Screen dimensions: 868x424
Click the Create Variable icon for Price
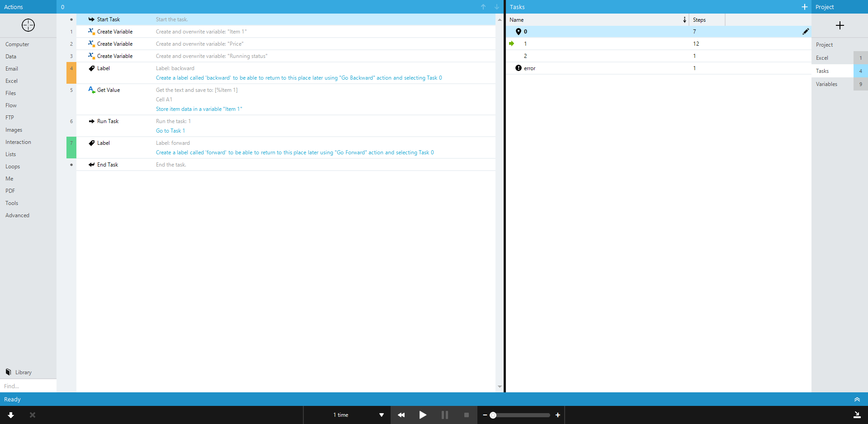[x=91, y=43]
